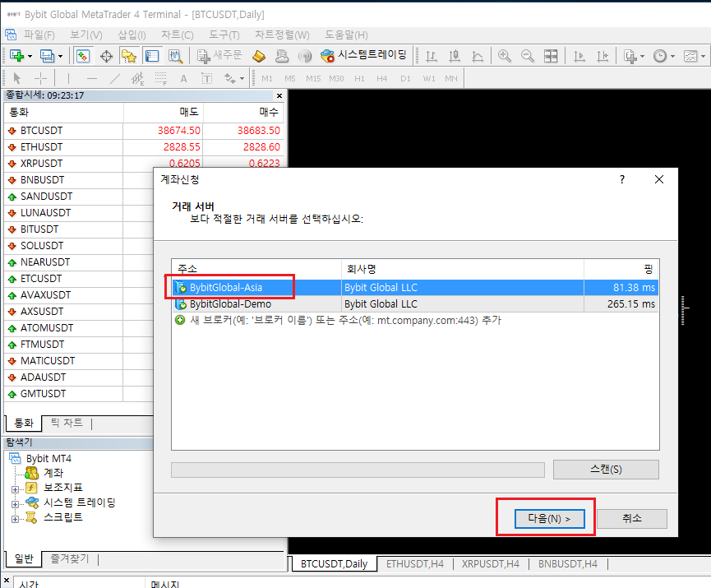Image resolution: width=711 pixels, height=588 pixels.
Task: Open the 도움말(H) menu
Action: tap(346, 35)
